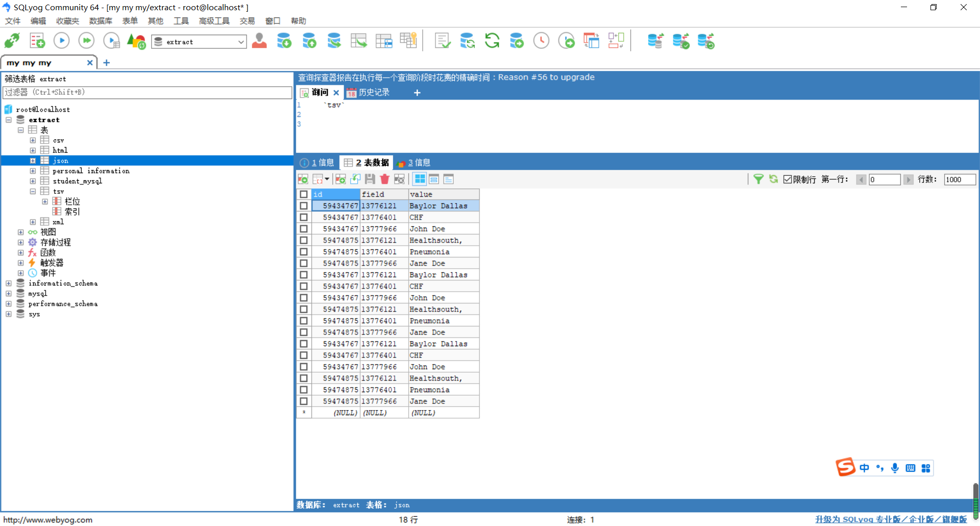Switch to the 3 信息 result tab

(x=414, y=163)
